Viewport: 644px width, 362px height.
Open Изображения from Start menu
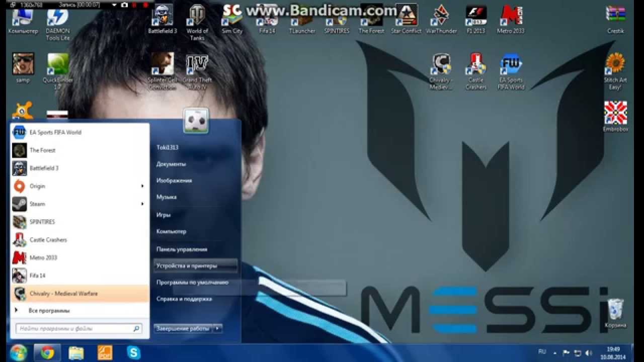pyautogui.click(x=174, y=180)
